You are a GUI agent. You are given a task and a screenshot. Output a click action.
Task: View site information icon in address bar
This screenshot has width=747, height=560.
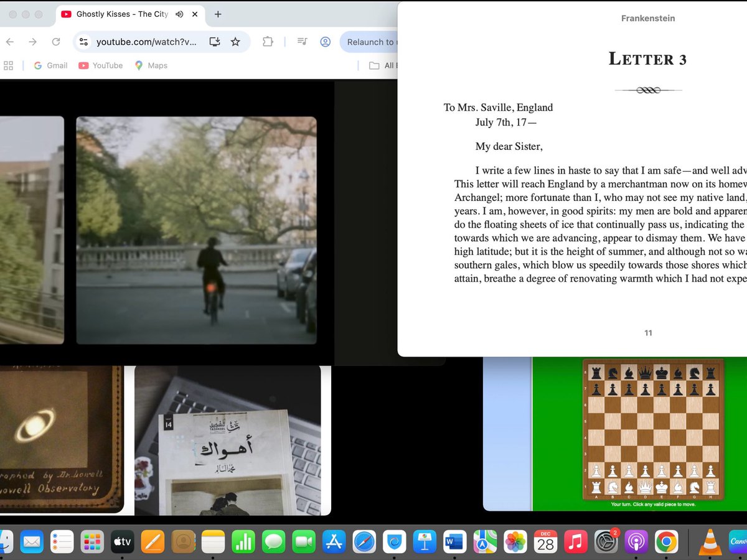point(84,42)
